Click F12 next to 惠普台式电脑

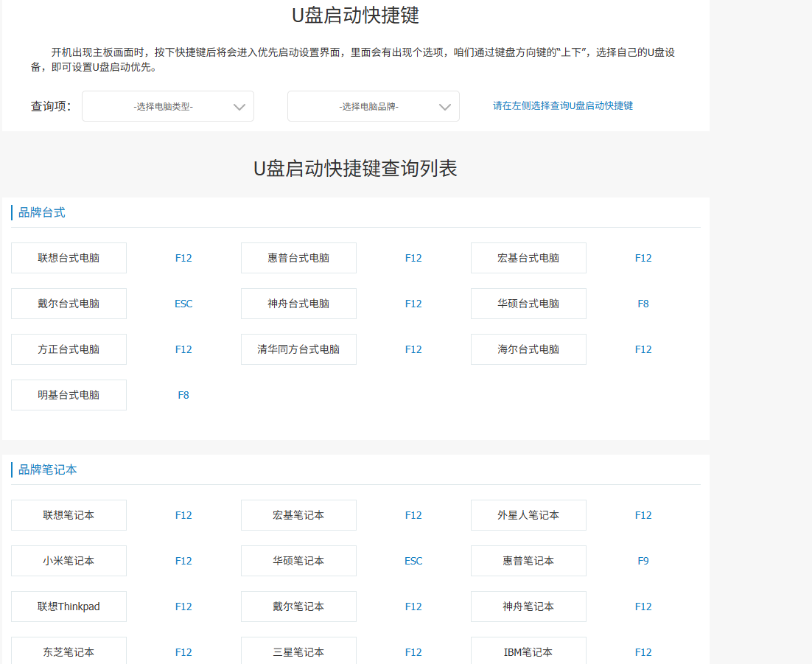413,258
